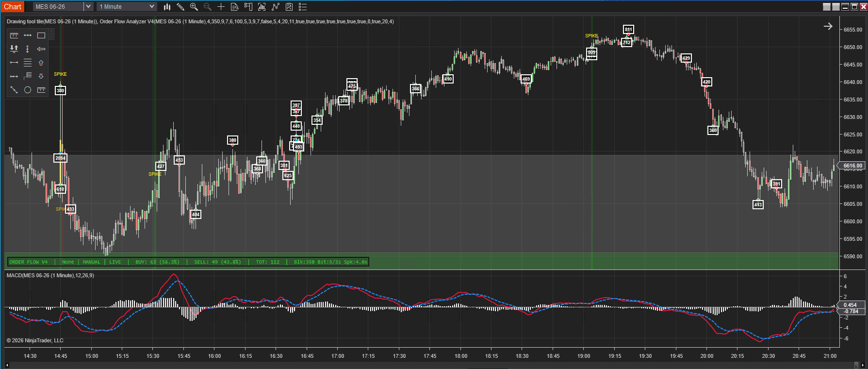
Task: Select the vertical line drawing tool
Action: click(28, 49)
